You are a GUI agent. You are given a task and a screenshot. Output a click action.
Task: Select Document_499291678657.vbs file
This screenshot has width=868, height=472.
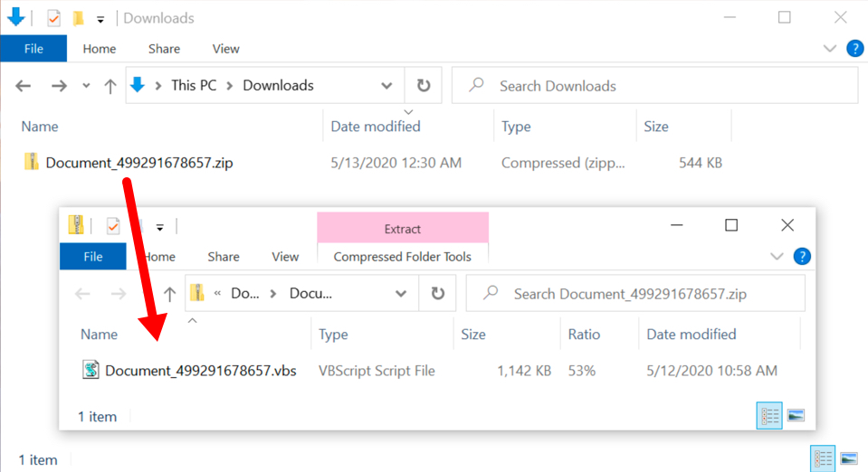200,371
